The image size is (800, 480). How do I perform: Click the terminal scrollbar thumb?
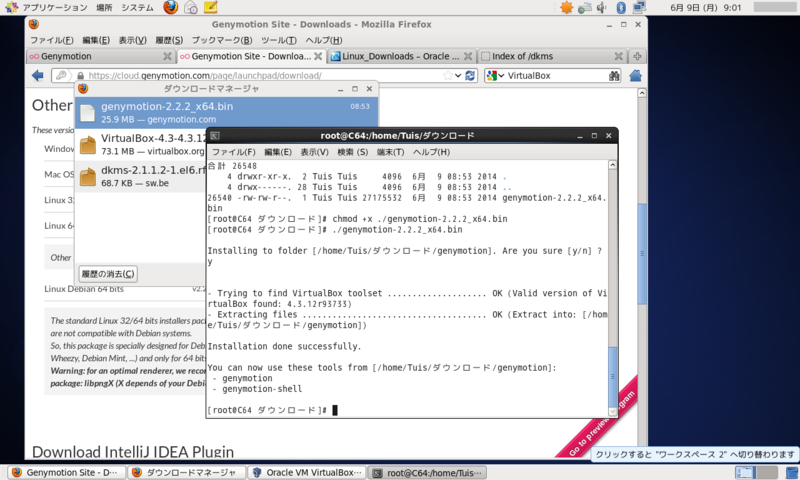pyautogui.click(x=612, y=376)
